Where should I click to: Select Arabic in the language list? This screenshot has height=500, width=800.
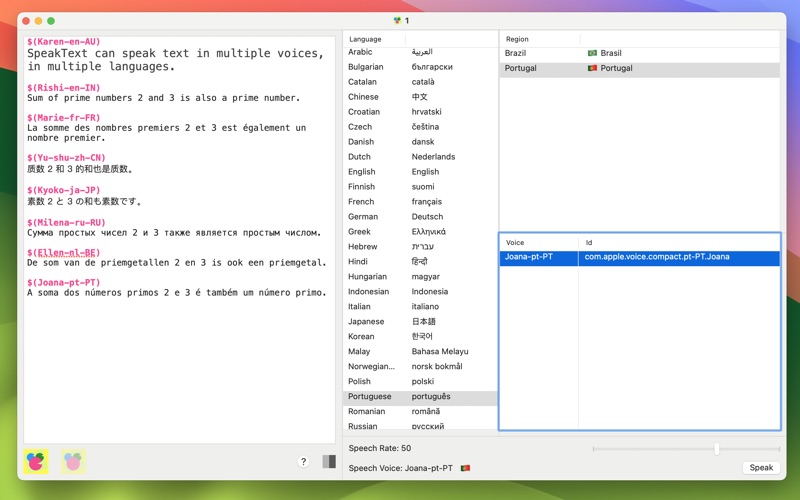pyautogui.click(x=420, y=52)
